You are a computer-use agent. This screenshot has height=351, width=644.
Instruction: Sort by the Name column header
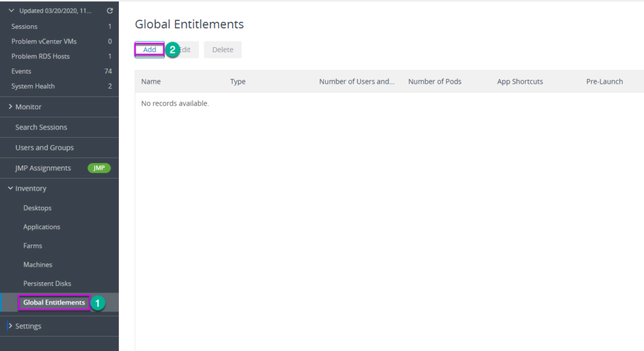point(151,81)
